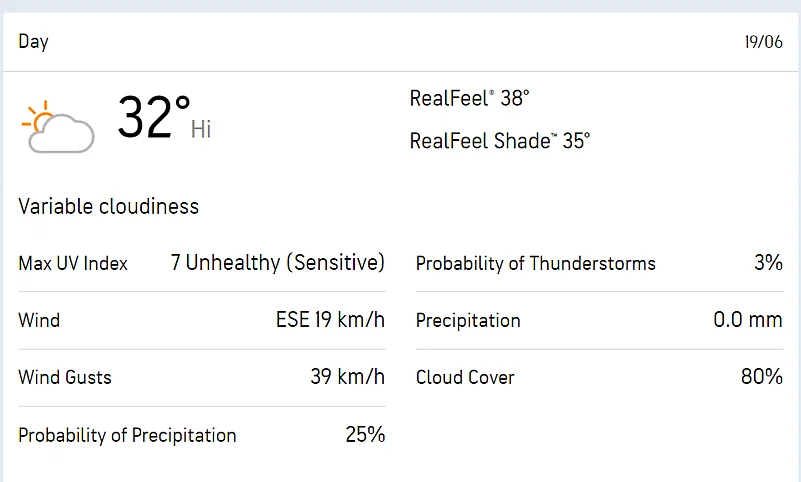
Task: Click the 0.0 mm precipitation amount
Action: [740, 321]
